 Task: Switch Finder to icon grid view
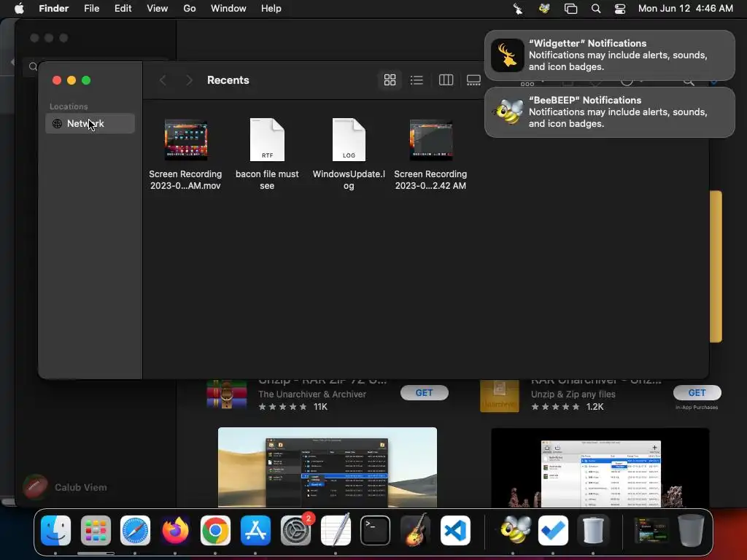tap(390, 80)
